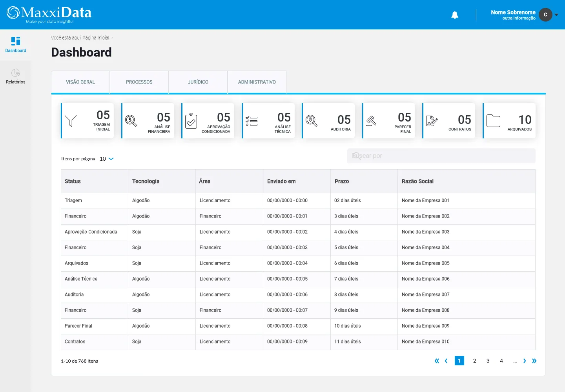This screenshot has height=392, width=565.
Task: Click the Arquivados folder icon
Action: click(x=493, y=121)
